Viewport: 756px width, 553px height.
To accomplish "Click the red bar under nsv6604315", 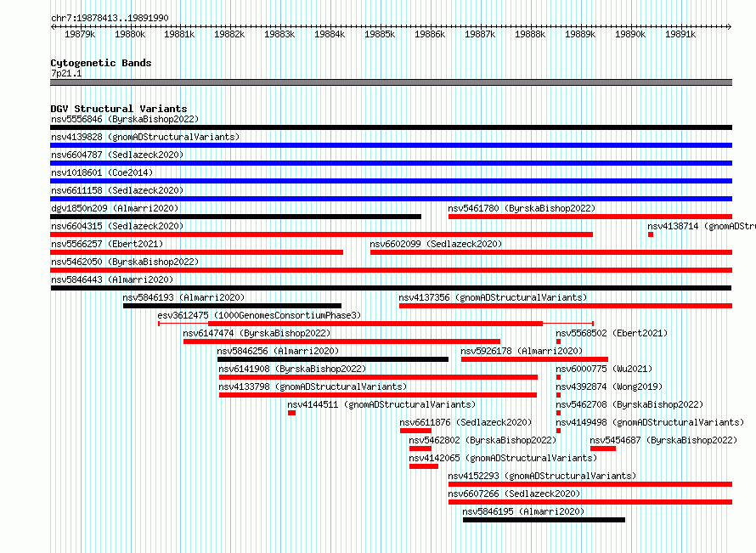I will tap(322, 234).
